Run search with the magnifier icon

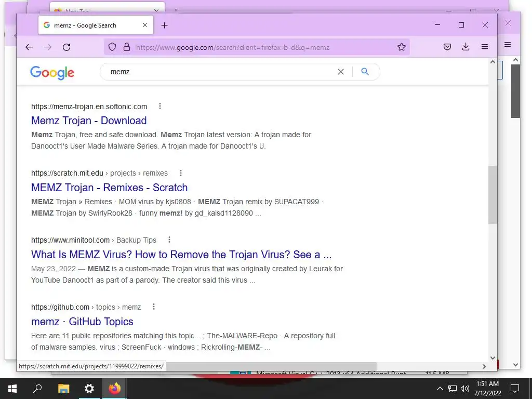[365, 72]
